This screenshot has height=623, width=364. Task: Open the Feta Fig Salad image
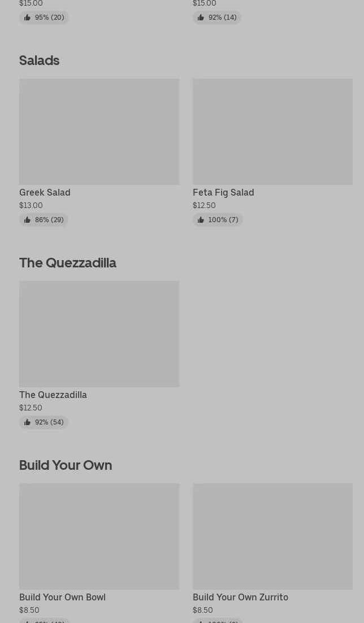(272, 132)
